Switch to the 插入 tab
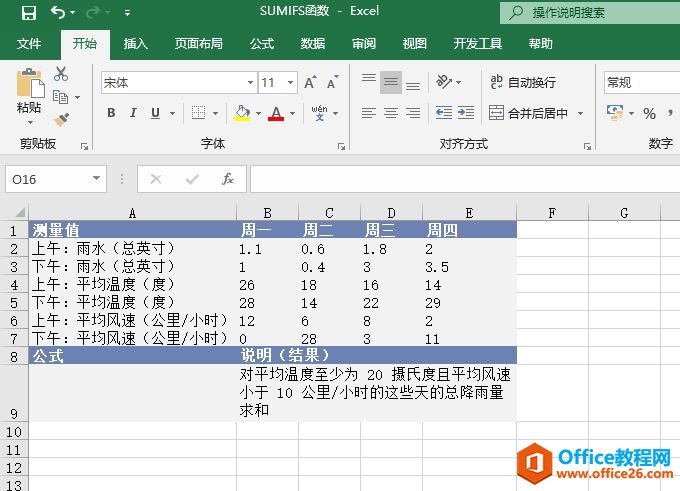 click(x=135, y=44)
